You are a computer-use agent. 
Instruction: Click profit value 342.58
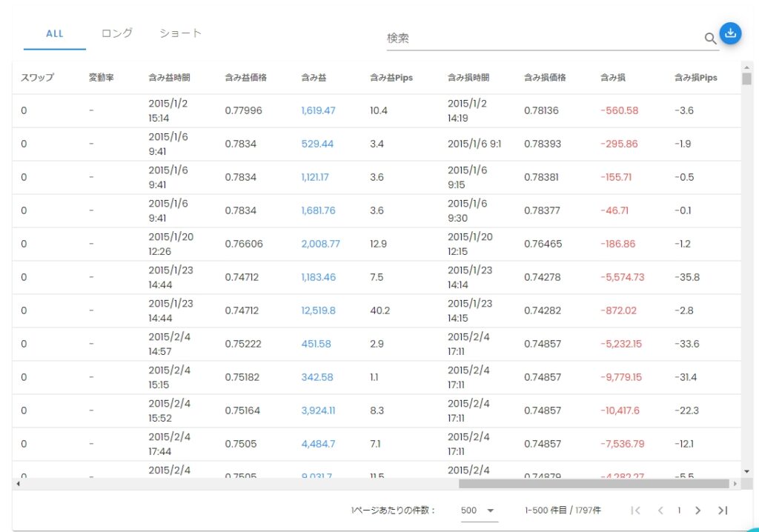(317, 378)
